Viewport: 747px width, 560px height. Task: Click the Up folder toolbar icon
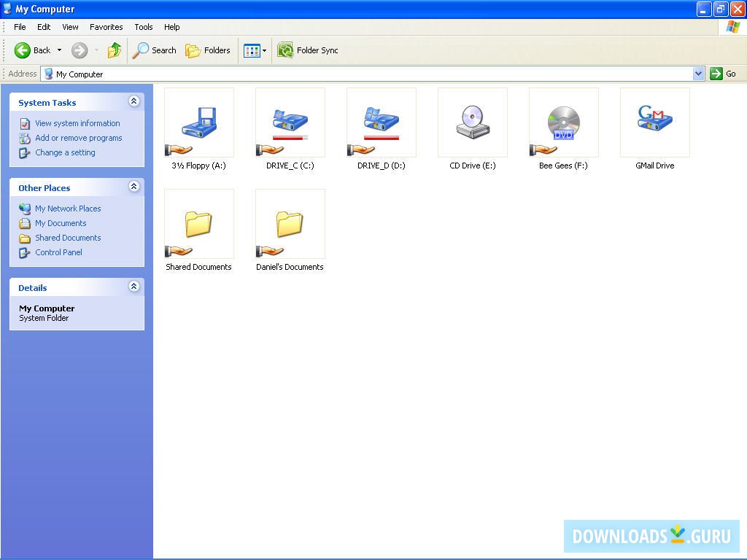tap(115, 50)
